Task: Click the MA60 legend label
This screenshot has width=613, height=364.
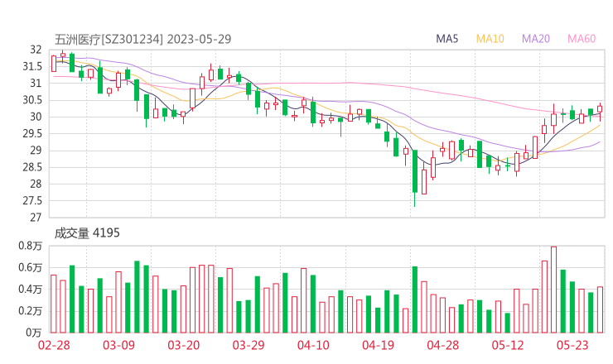Action: point(582,39)
